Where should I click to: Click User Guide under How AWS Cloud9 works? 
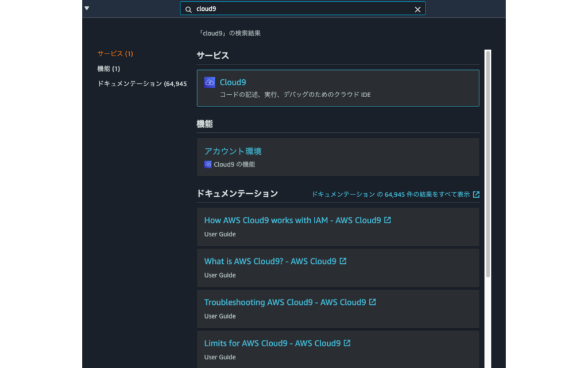tap(220, 235)
